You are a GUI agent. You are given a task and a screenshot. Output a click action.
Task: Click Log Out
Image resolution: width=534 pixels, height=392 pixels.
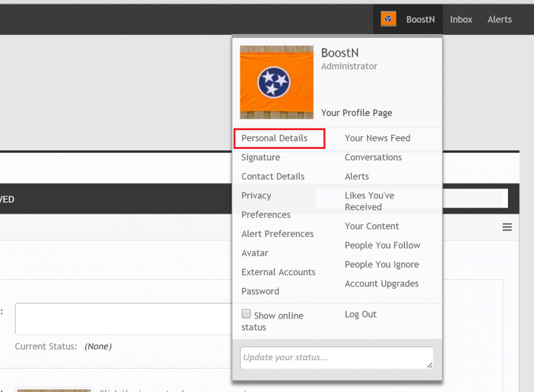click(360, 315)
